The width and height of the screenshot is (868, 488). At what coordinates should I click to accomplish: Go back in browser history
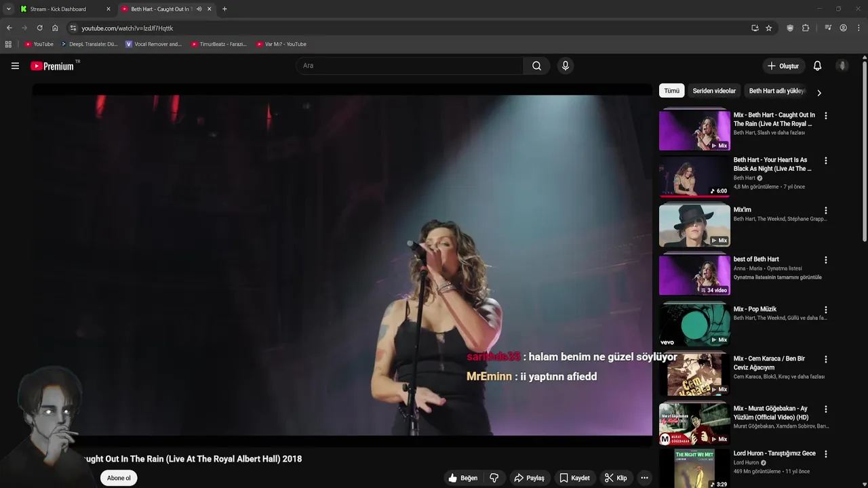point(9,28)
